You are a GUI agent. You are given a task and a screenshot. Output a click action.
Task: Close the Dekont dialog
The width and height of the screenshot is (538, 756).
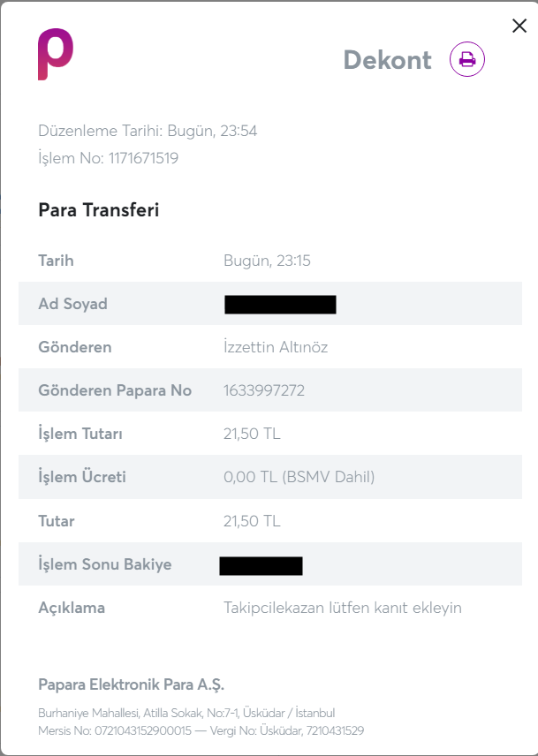point(519,26)
